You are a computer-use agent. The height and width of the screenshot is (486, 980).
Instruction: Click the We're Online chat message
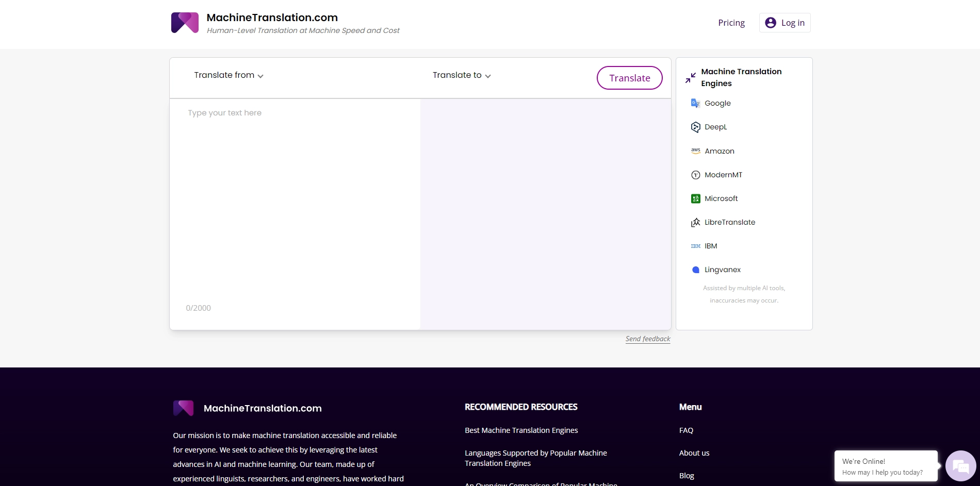click(886, 466)
